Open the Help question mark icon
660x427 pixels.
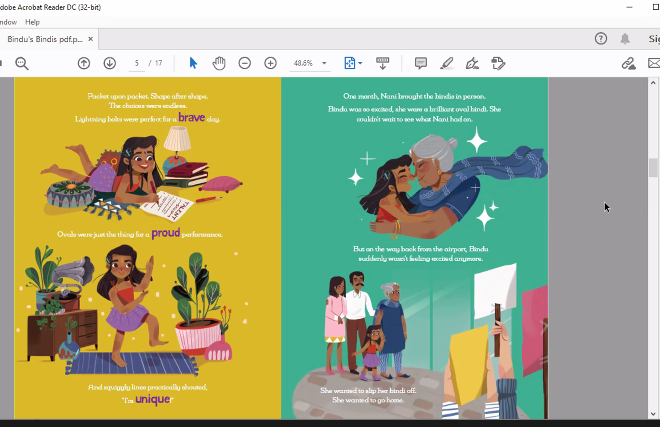coord(601,39)
